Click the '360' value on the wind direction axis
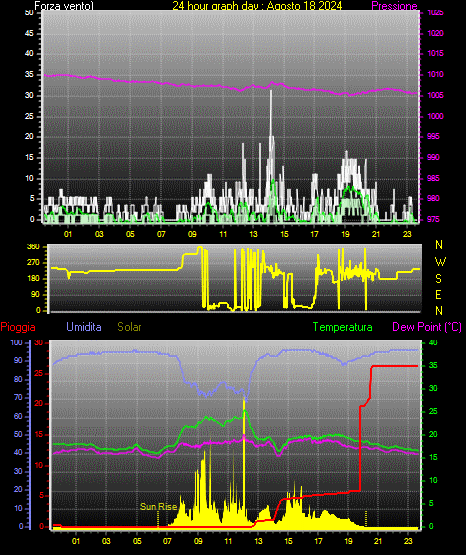Image resolution: width=466 pixels, height=555 pixels. [33, 247]
